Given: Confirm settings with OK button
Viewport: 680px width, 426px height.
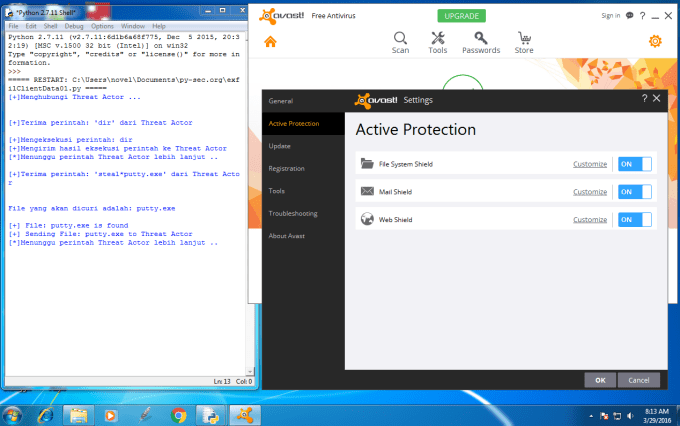Looking at the screenshot, I should pyautogui.click(x=600, y=380).
